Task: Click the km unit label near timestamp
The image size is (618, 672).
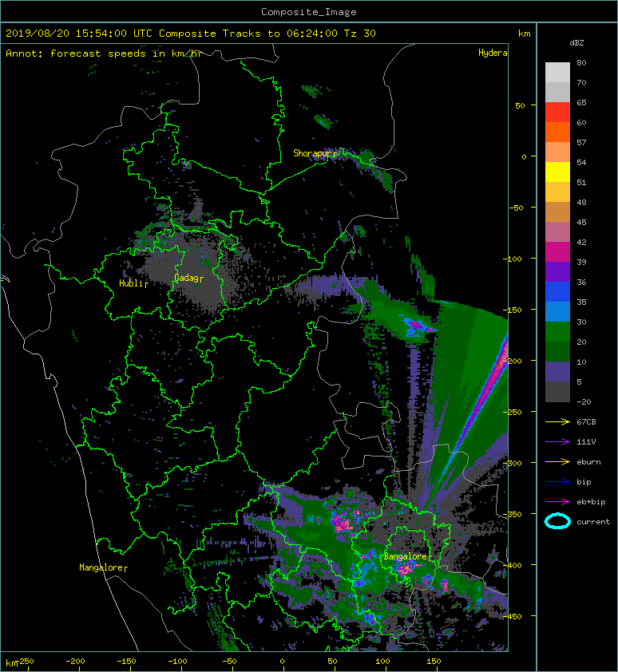Action: pos(525,34)
